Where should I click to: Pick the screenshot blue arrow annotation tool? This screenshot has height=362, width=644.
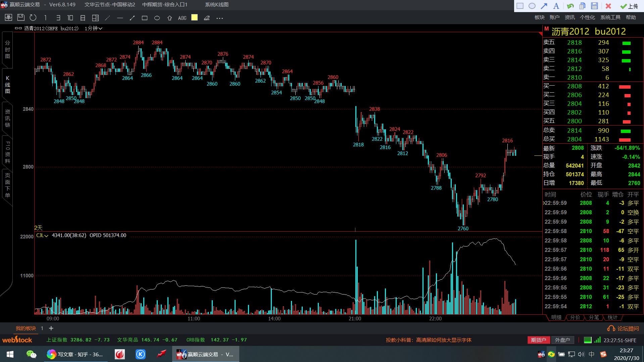point(544,6)
